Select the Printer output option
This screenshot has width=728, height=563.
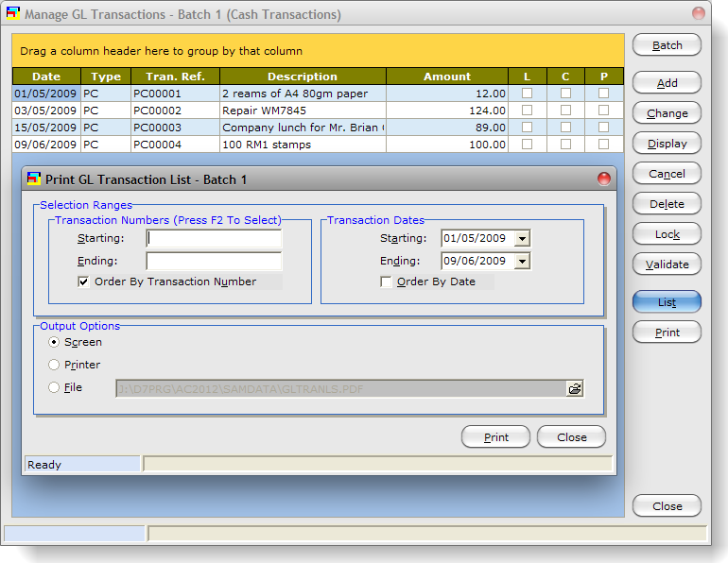(54, 365)
